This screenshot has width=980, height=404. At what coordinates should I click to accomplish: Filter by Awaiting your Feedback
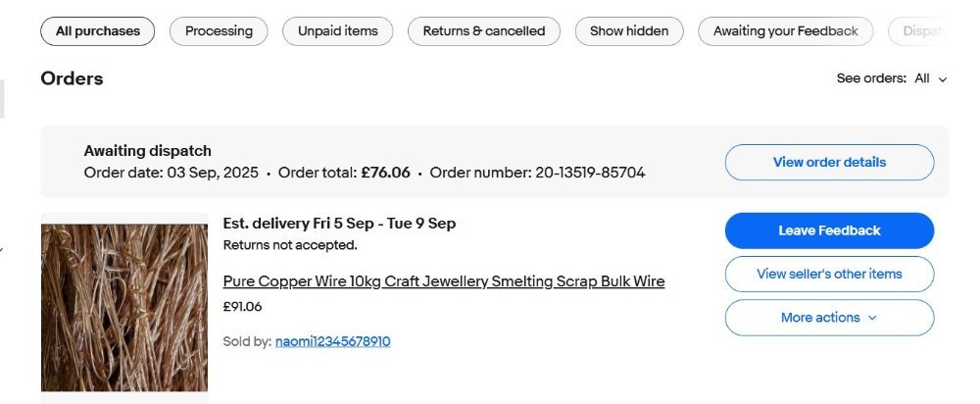785,31
